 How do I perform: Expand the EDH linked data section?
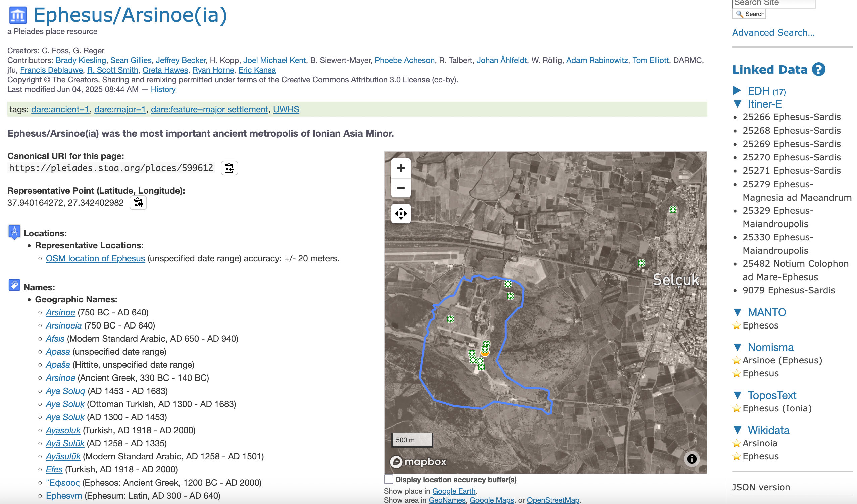pyautogui.click(x=737, y=91)
